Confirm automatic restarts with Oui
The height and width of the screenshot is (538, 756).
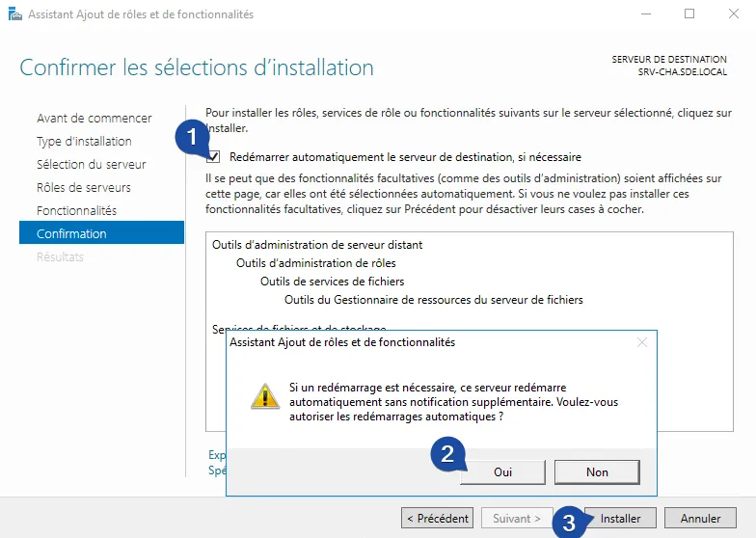click(x=502, y=472)
